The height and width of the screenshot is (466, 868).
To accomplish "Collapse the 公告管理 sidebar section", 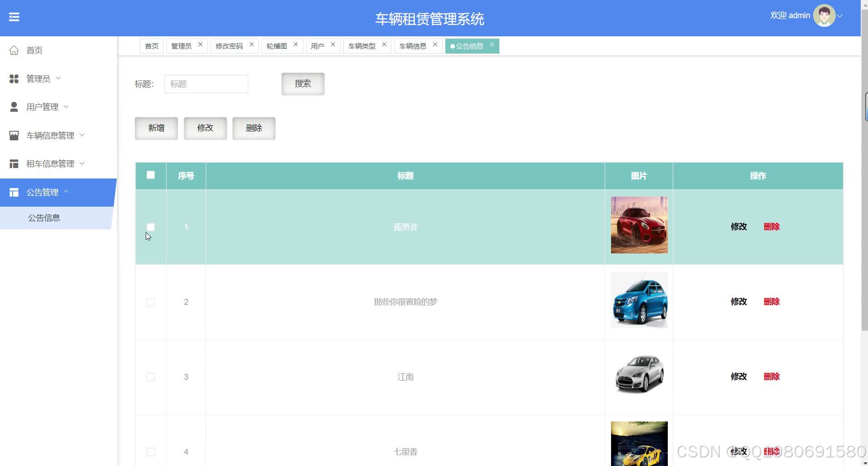I will pyautogui.click(x=67, y=192).
